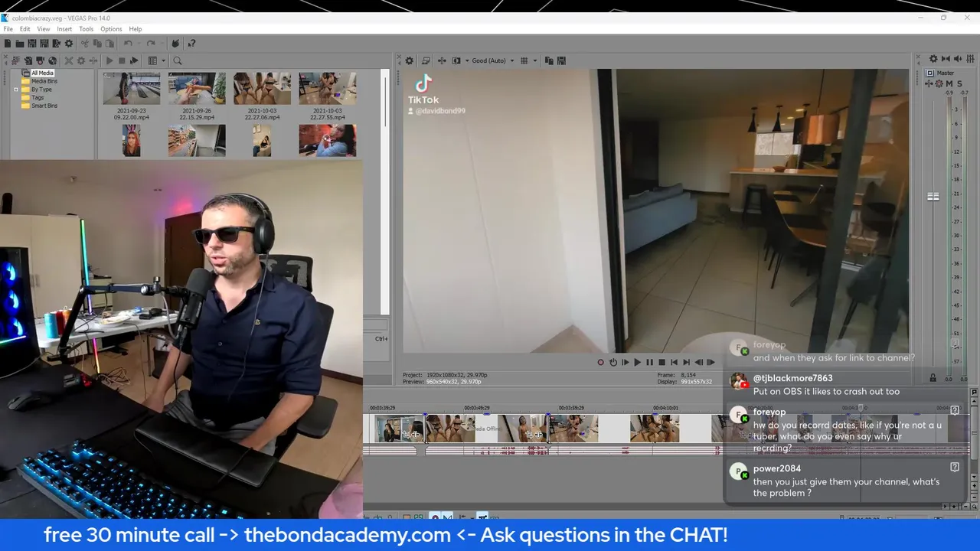Open the View menu
980x551 pixels.
[44, 29]
